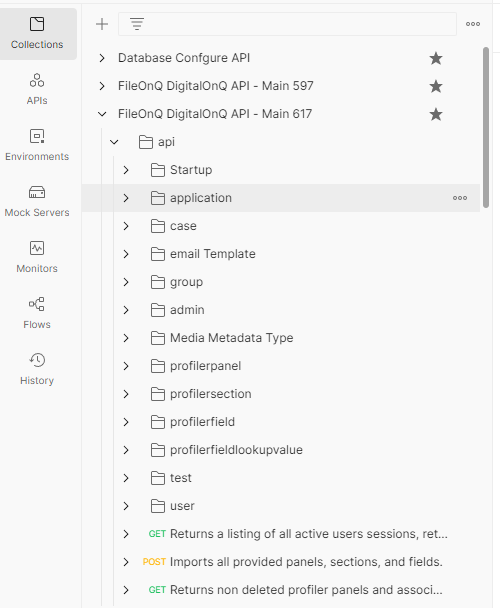Screen dimensions: 500x608
Task: Switch to Environments in the sidebar
Action: [37, 145]
